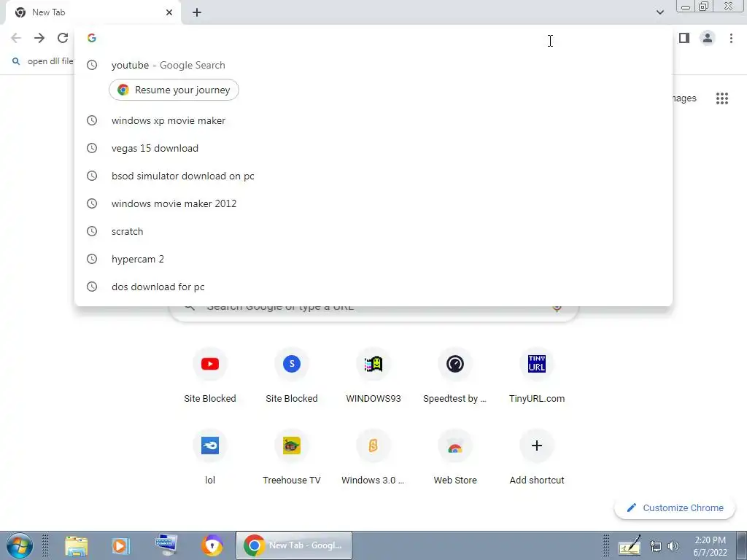This screenshot has height=560, width=747.
Task: Select bsod simulator download on pc suggestion
Action: [x=373, y=176]
